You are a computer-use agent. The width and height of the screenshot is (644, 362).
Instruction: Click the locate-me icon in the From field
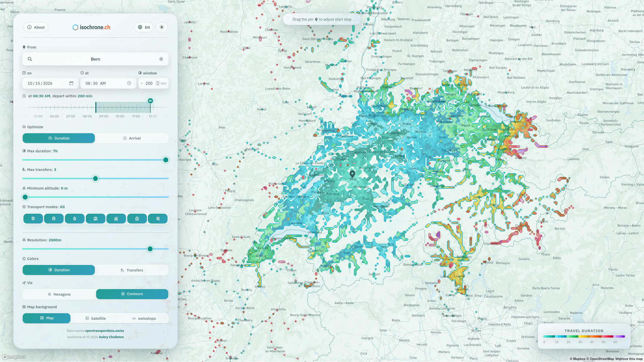[x=161, y=59]
